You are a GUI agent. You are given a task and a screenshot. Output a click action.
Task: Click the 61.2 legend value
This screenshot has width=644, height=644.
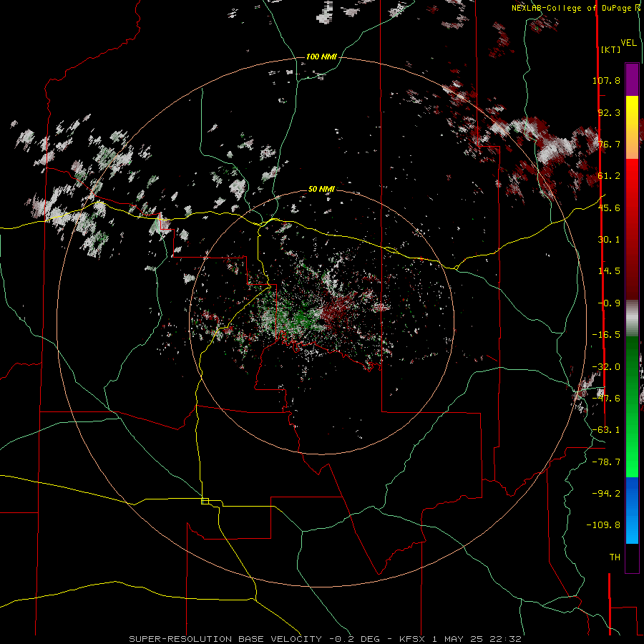coord(609,176)
